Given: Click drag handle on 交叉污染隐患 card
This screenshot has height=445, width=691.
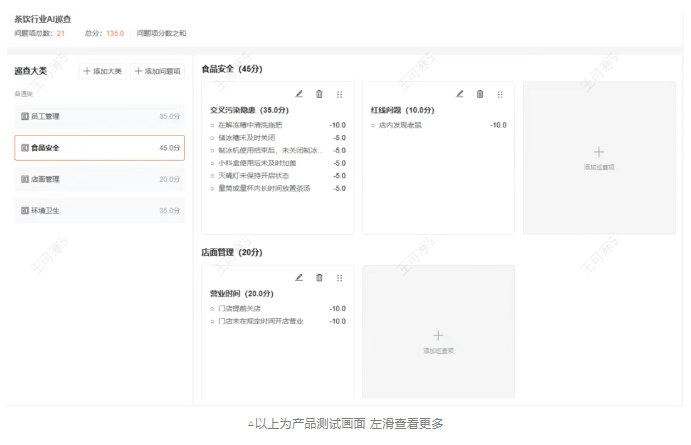Looking at the screenshot, I should (x=340, y=94).
